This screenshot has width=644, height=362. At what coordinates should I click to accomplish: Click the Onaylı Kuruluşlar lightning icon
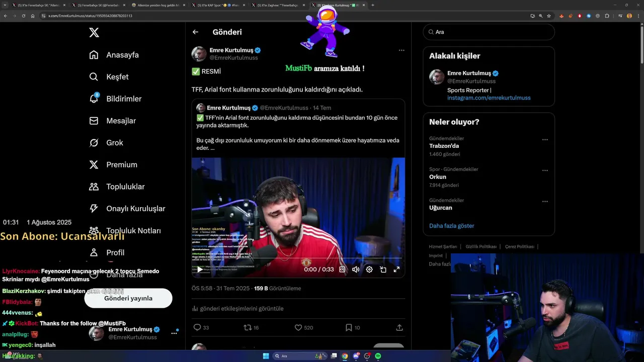click(x=94, y=208)
